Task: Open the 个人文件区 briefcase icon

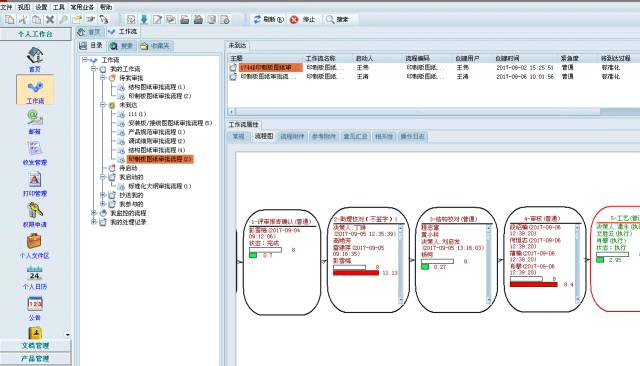Action: pos(35,246)
